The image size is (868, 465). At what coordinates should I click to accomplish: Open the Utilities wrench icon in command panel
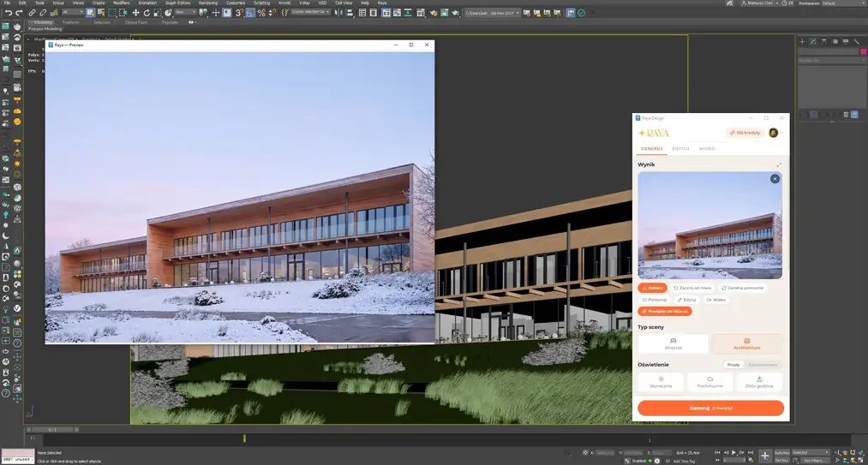(x=857, y=41)
